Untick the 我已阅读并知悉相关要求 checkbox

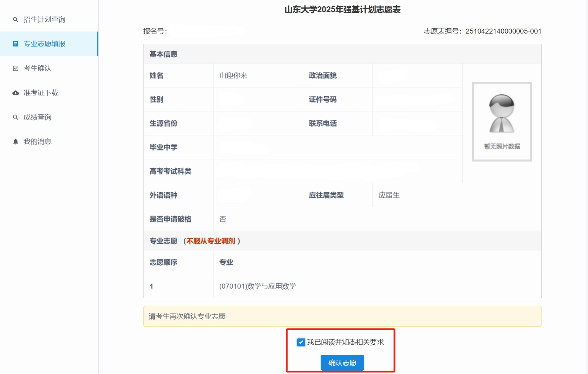301,342
